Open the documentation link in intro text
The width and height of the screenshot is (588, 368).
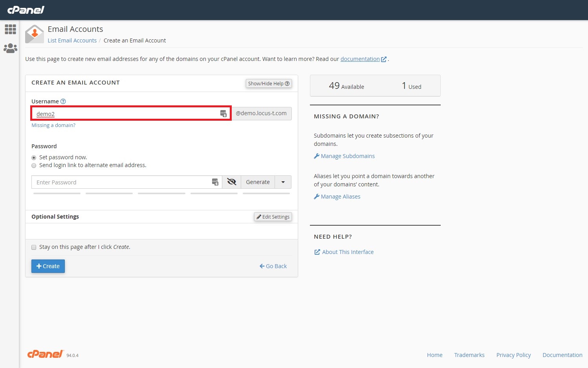360,59
